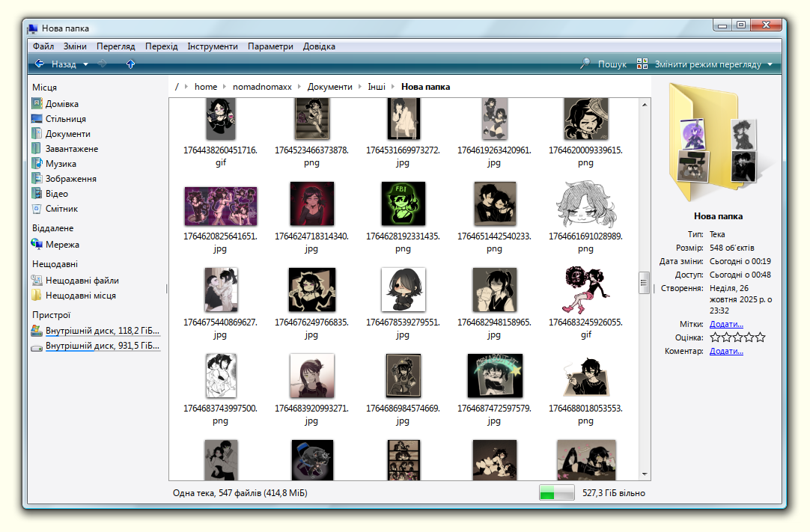Select file 1764651442540233.png
This screenshot has height=532, width=810.
(x=494, y=217)
